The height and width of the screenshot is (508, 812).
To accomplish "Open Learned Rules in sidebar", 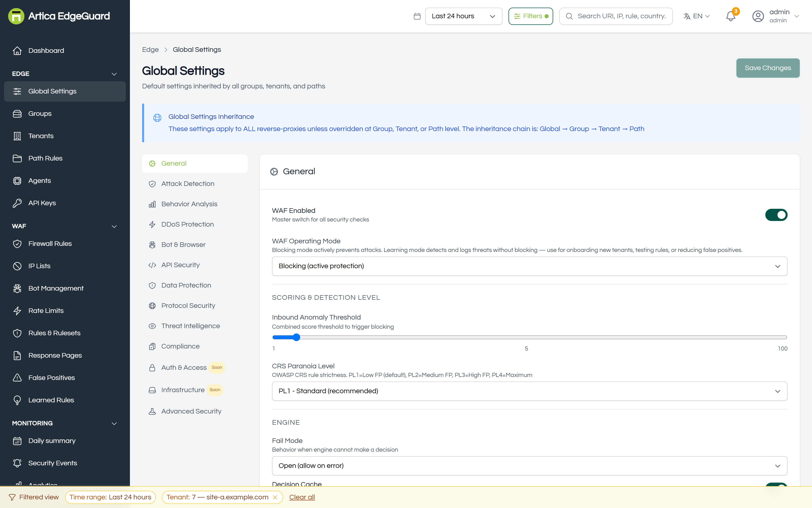I will [65, 400].
